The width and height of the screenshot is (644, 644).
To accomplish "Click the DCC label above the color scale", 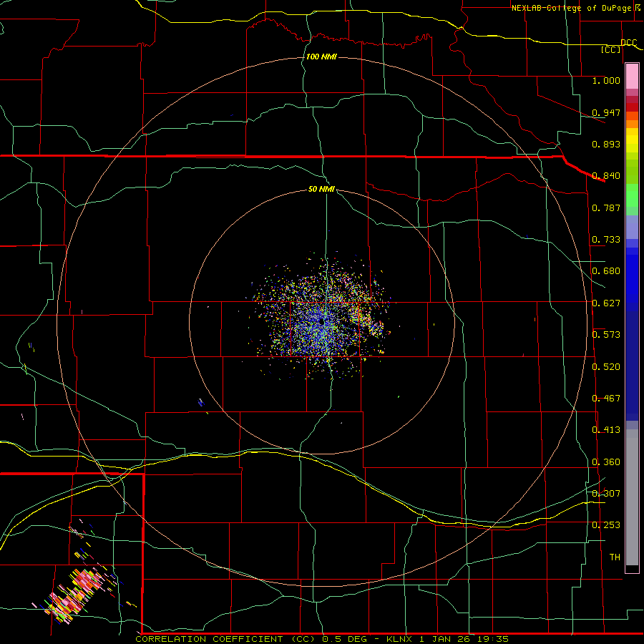I will pos(628,42).
